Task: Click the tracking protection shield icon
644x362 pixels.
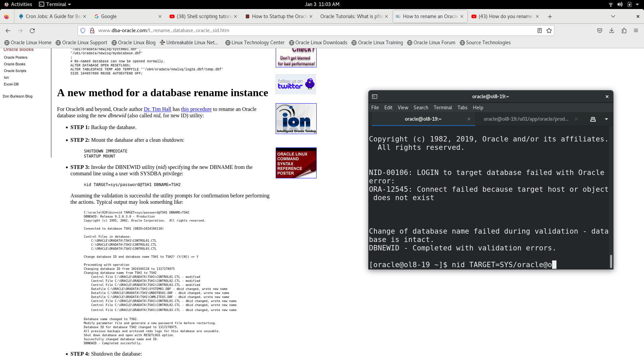Action: click(x=83, y=31)
